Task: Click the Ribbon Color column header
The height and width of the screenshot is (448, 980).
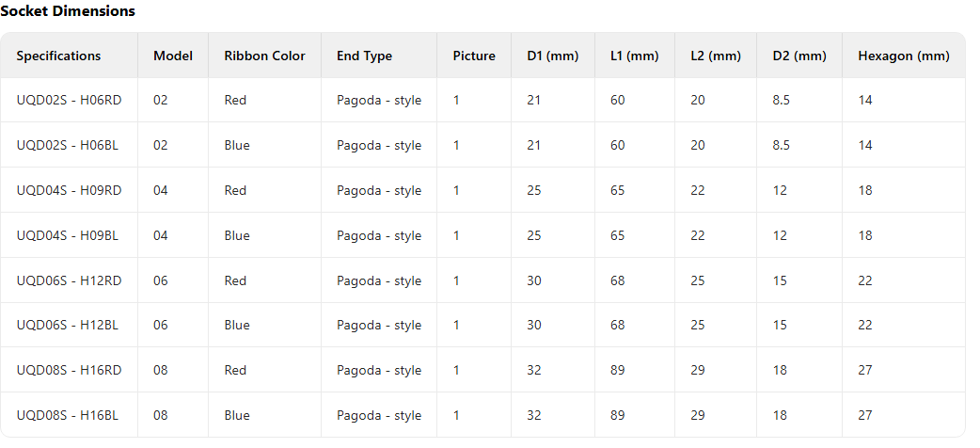Action: click(x=264, y=56)
